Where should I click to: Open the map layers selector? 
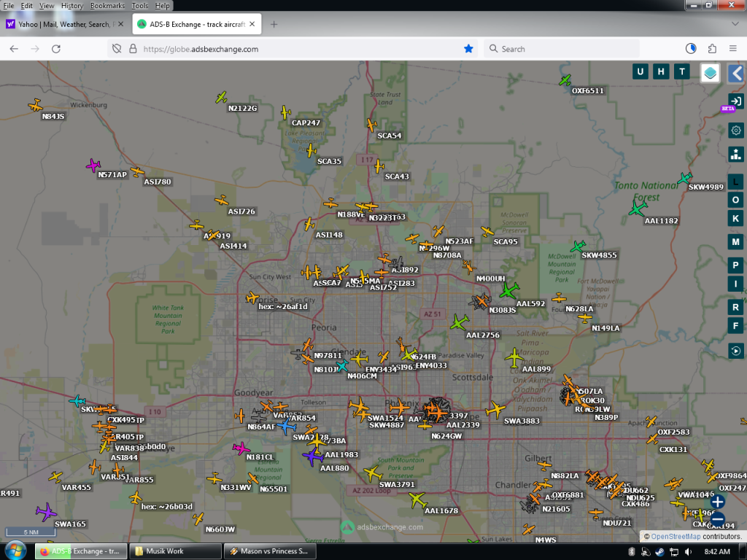pyautogui.click(x=710, y=73)
